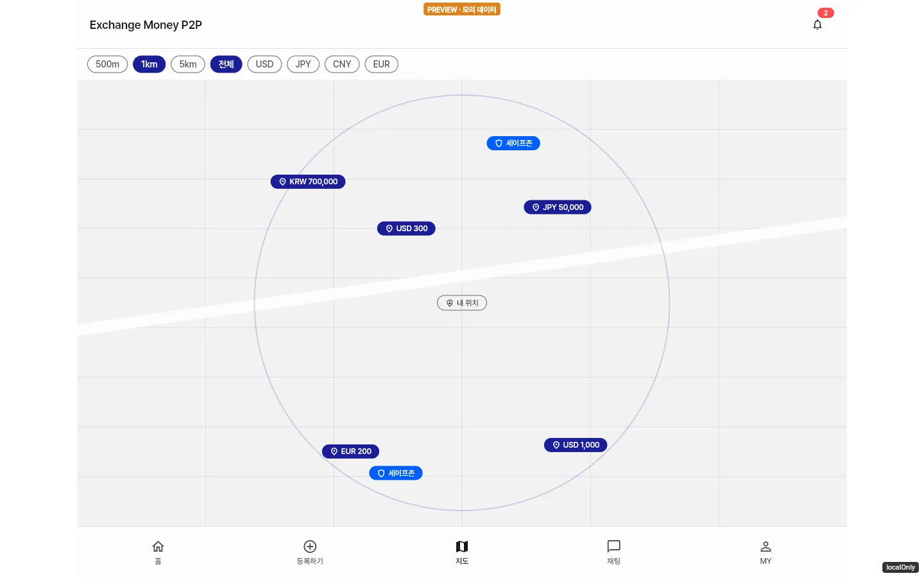
Task: Select the 1km radius chip
Action: pyautogui.click(x=149, y=64)
